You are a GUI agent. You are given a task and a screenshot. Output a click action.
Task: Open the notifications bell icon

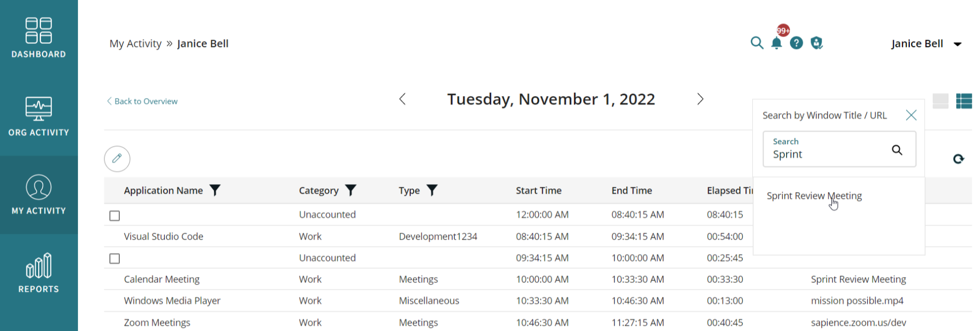[x=776, y=43]
